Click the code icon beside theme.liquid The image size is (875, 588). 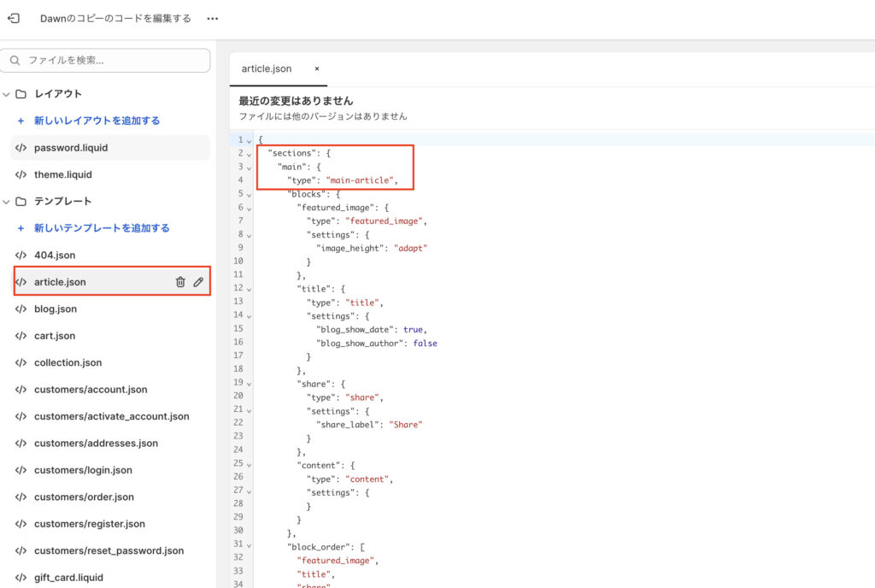pyautogui.click(x=21, y=174)
